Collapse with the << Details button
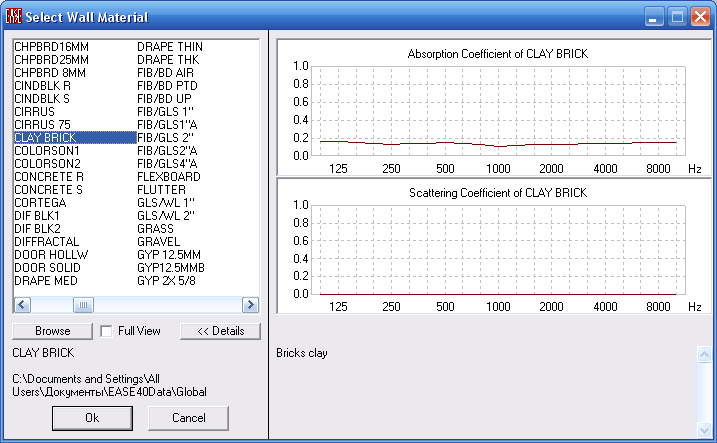This screenshot has width=717, height=443. tap(220, 331)
